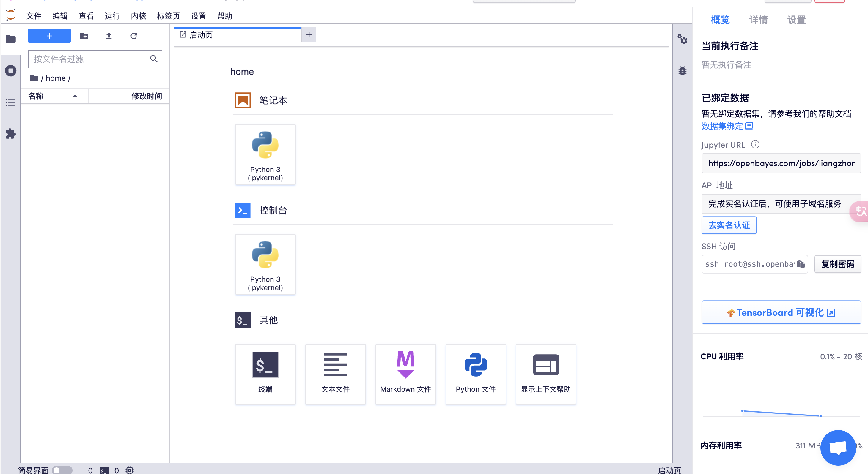This screenshot has height=474, width=868.
Task: Switch to the 详情 tab
Action: click(758, 20)
